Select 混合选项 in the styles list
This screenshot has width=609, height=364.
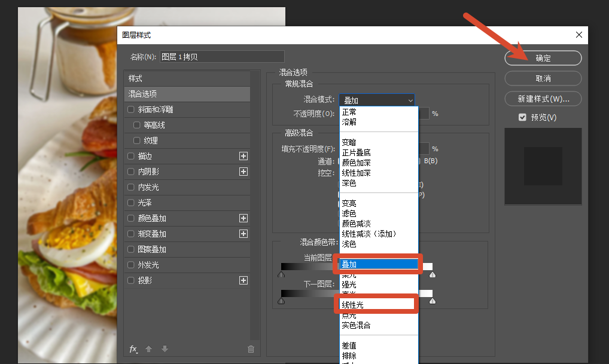point(187,94)
